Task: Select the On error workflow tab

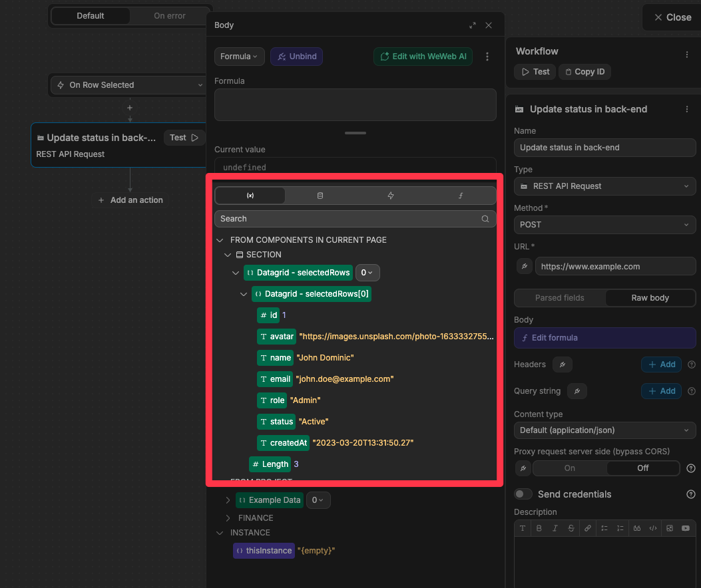Action: 170,16
